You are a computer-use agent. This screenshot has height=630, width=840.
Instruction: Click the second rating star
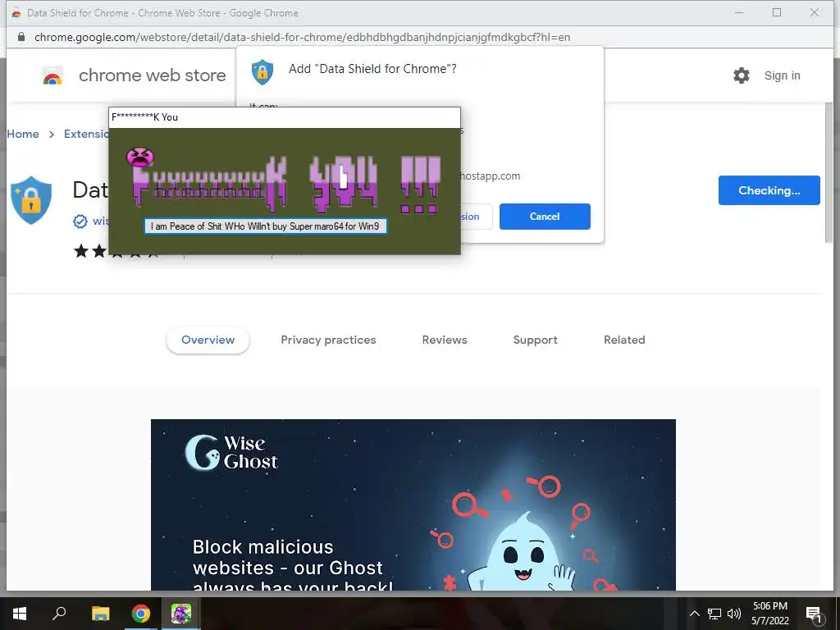pyautogui.click(x=99, y=251)
